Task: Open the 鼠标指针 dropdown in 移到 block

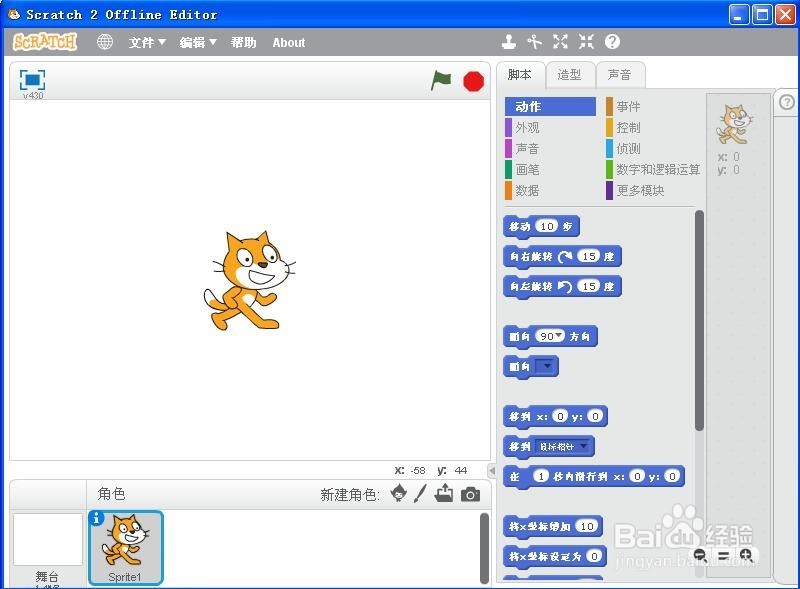Action: tap(564, 447)
